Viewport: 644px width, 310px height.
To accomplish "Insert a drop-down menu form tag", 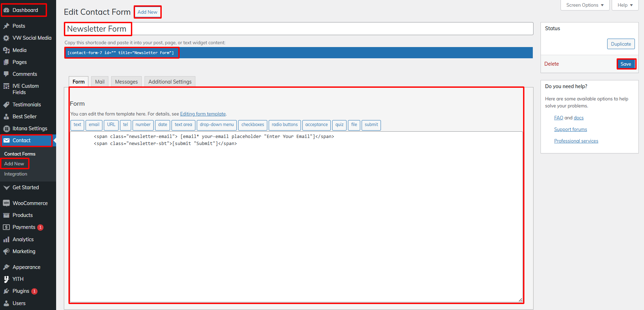I will click(x=216, y=125).
